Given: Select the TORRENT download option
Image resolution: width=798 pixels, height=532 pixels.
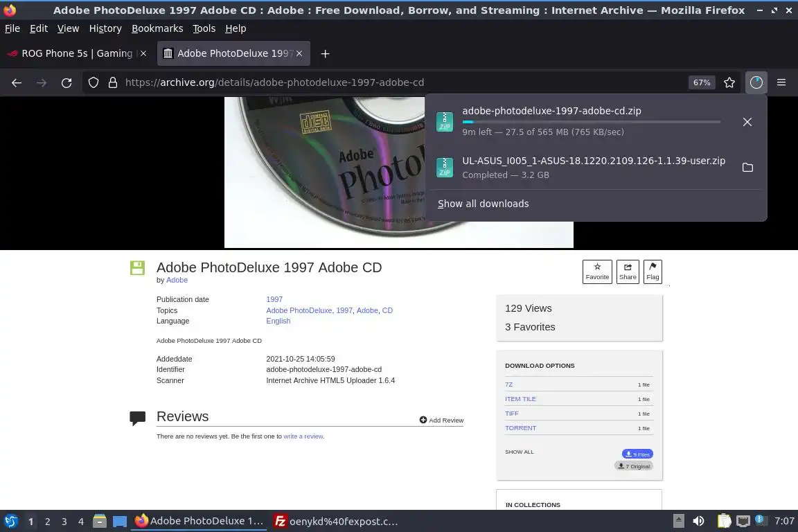Looking at the screenshot, I should (521, 427).
